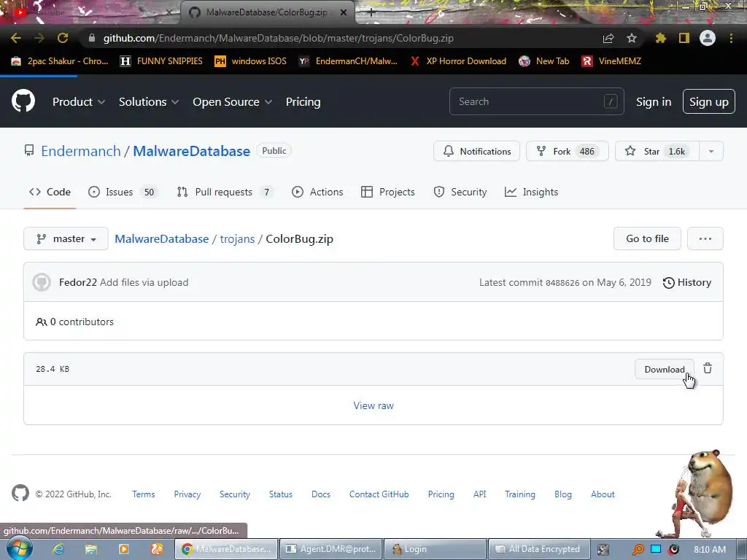This screenshot has height=560, width=747.
Task: Open commit 0488626
Action: 562,283
